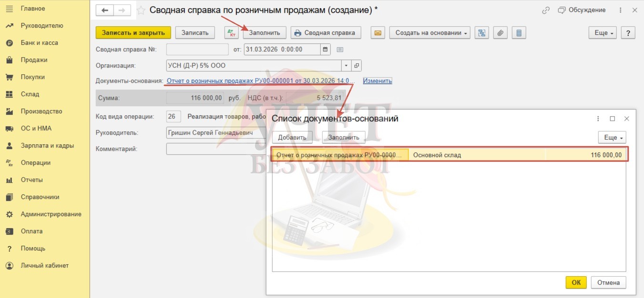Screen dimensions: 644x298
Task: Click the report list icon in toolbar
Action: (x=519, y=33)
